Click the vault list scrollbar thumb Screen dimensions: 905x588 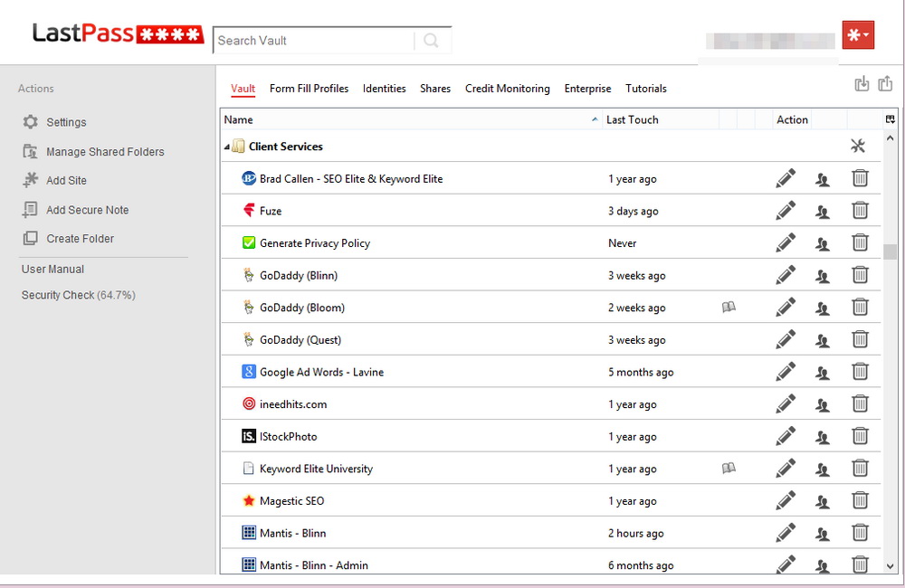[x=890, y=252]
